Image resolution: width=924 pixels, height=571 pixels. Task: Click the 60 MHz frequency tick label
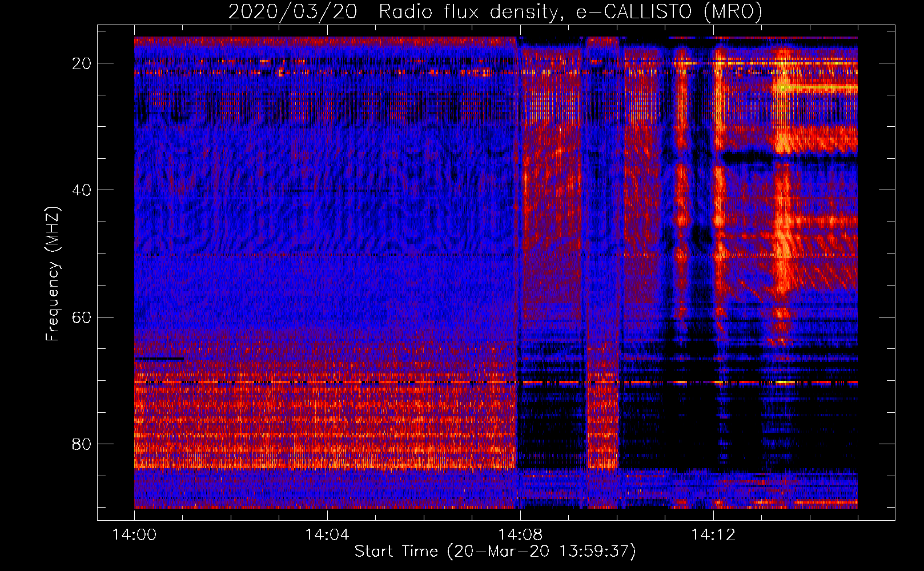[x=82, y=317]
